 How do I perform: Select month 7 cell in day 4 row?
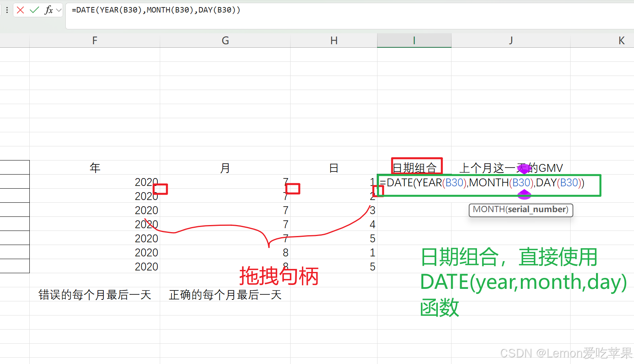point(225,224)
